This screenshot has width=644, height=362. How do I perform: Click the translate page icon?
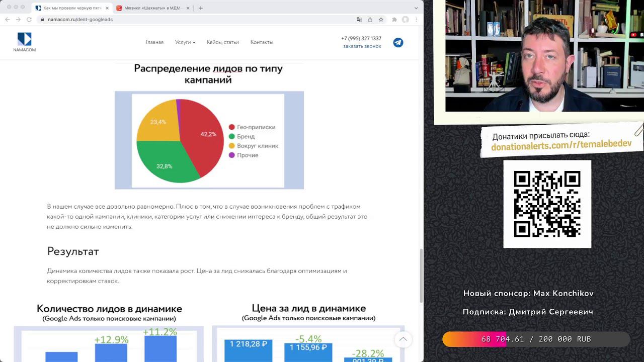(x=359, y=20)
